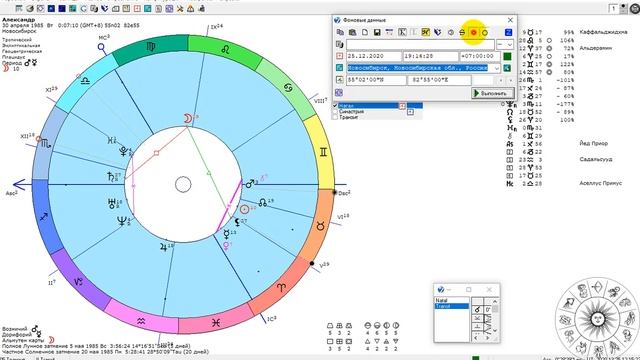The height and width of the screenshot is (360, 640).
Task: Click the cyan square icon in main toolbar
Action: [148, 9]
